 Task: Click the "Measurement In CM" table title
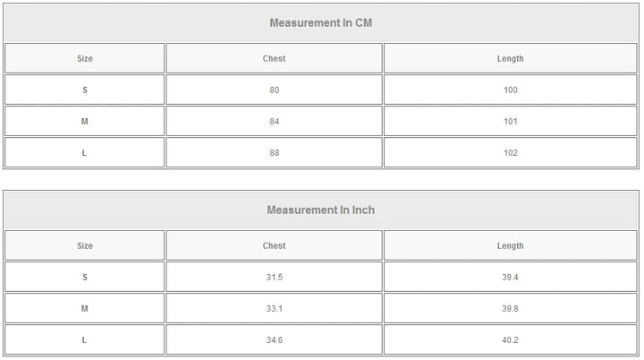pyautogui.click(x=320, y=23)
